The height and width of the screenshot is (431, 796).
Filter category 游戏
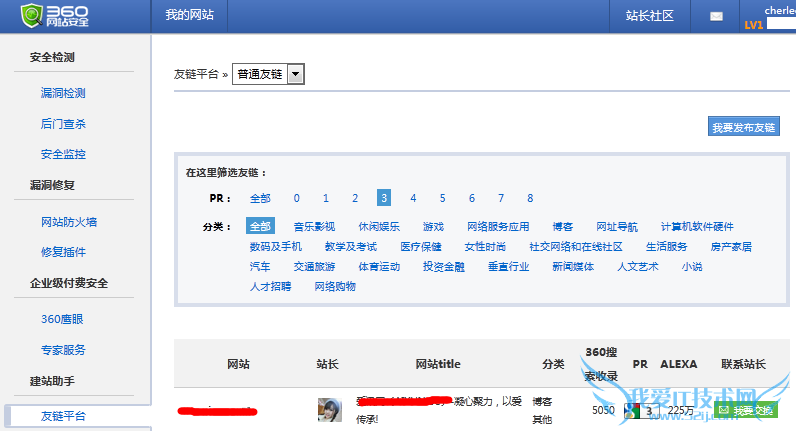(x=433, y=226)
